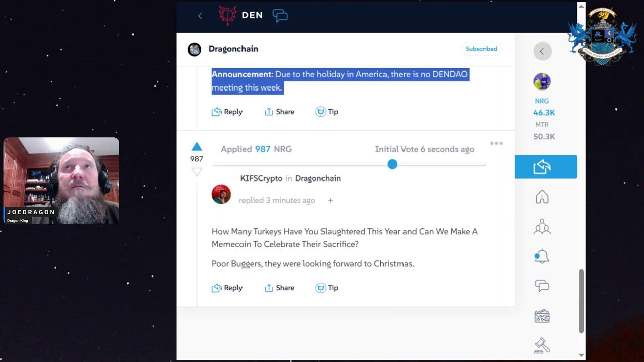This screenshot has width=644, height=362.
Task: Open messages speech bubble sidebar icon
Action: coord(542,286)
